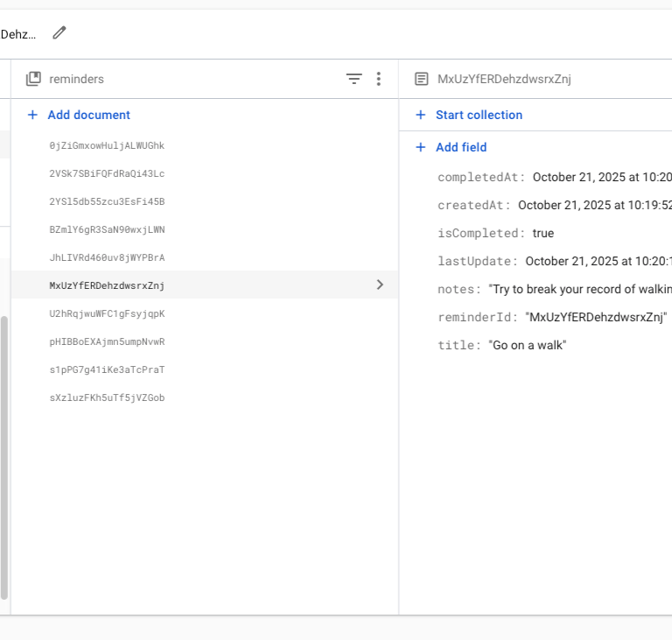Viewport: 672px width, 640px height.
Task: Click Add document link
Action: click(x=88, y=115)
